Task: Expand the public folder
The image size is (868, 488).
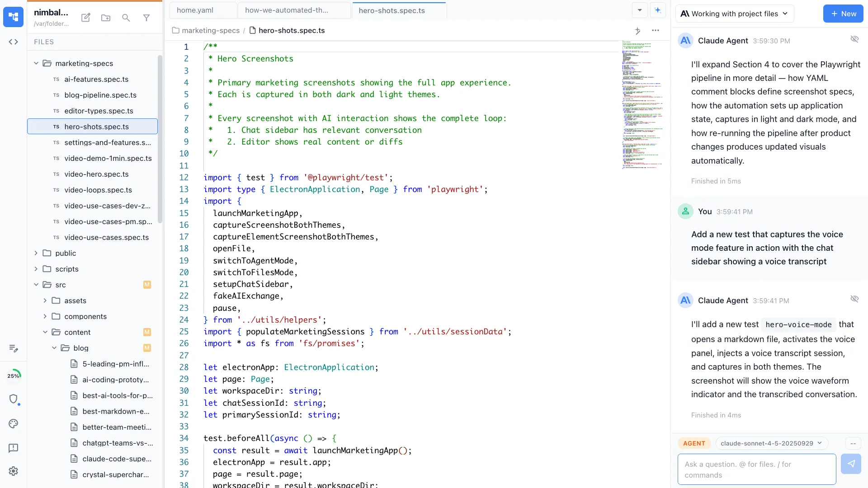Action: tap(36, 253)
